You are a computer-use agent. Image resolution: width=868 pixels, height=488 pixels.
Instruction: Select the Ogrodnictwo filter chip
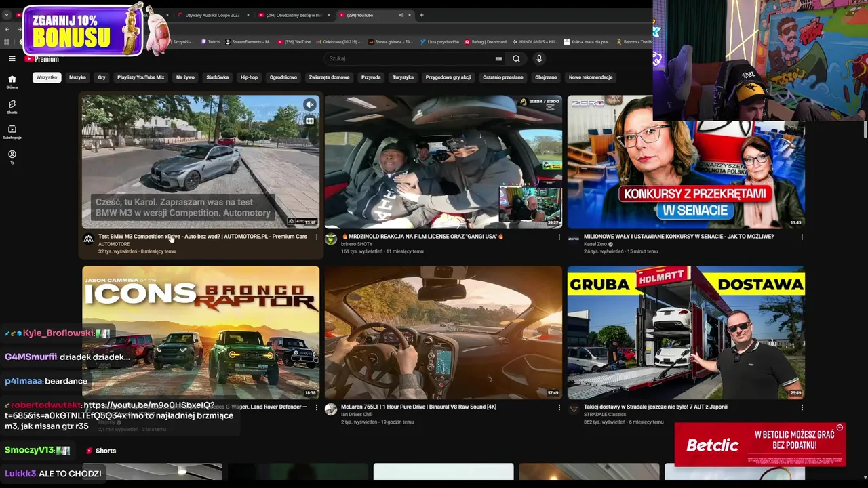[x=283, y=77]
